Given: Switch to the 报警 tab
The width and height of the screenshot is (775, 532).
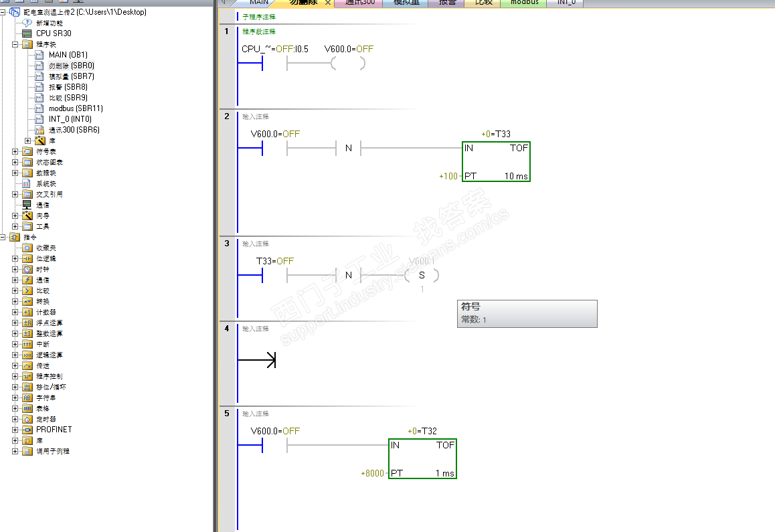Looking at the screenshot, I should pos(447,3).
